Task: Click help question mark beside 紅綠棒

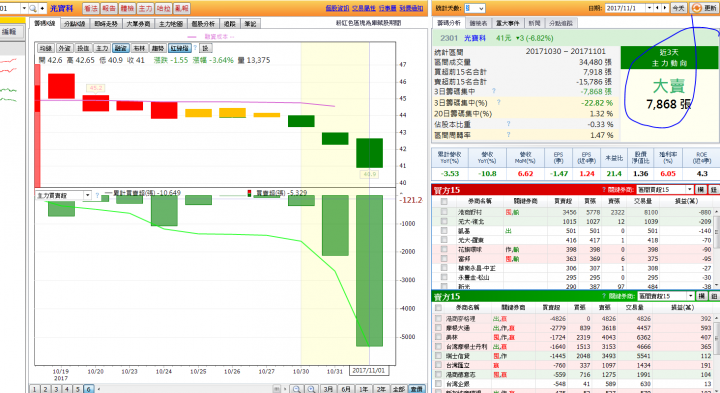Action: click(195, 48)
